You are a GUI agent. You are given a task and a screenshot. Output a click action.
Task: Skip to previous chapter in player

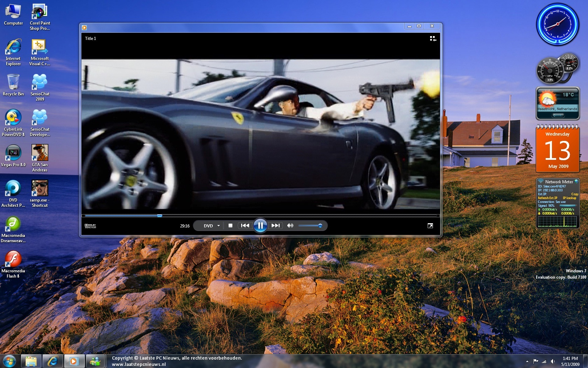tap(245, 226)
